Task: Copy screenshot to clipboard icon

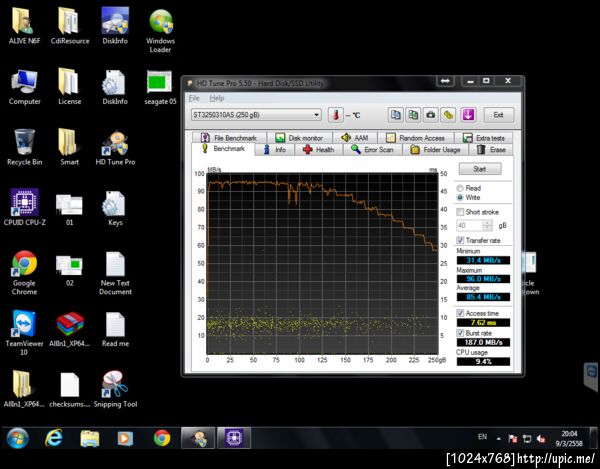Action: (413, 115)
